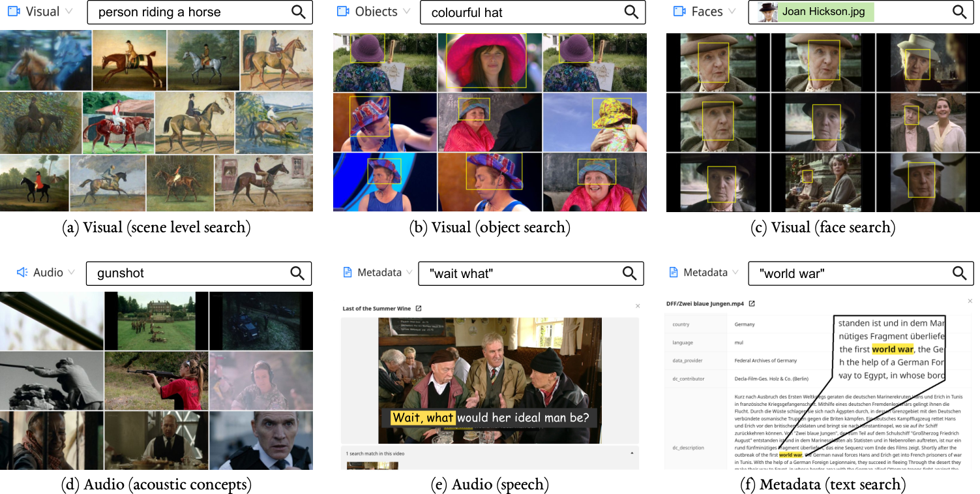The height and width of the screenshot is (494, 980).
Task: Select "Federal Archives of Germany" data provider value
Action: coord(764,360)
